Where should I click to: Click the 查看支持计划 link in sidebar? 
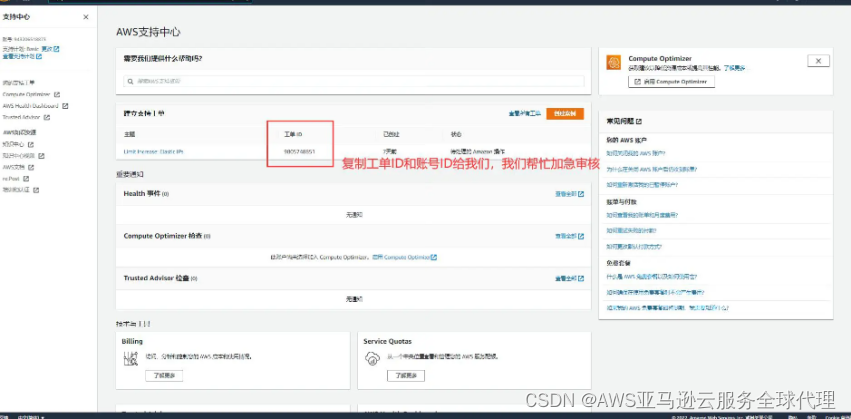pyautogui.click(x=18, y=56)
